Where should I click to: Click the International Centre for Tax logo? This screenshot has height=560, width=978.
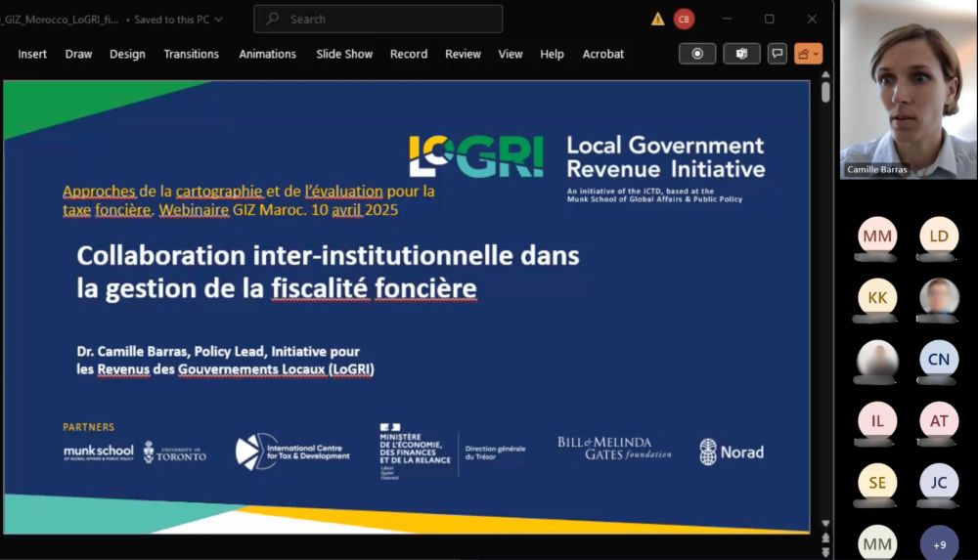tap(292, 452)
